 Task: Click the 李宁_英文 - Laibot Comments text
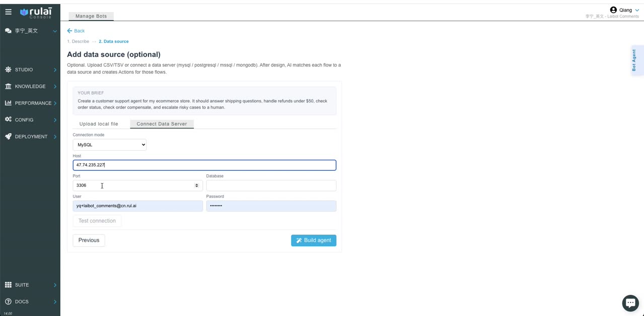[612, 17]
